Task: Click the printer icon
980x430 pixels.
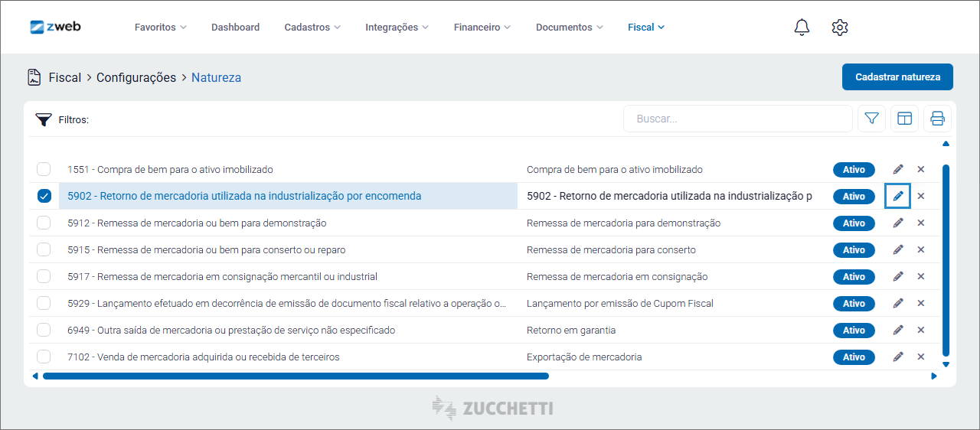Action: pyautogui.click(x=938, y=119)
